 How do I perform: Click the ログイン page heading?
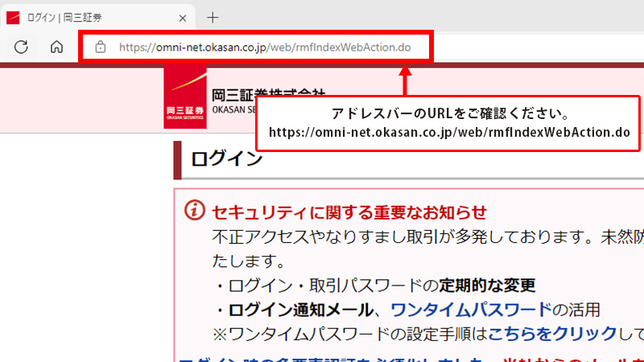coord(227,159)
